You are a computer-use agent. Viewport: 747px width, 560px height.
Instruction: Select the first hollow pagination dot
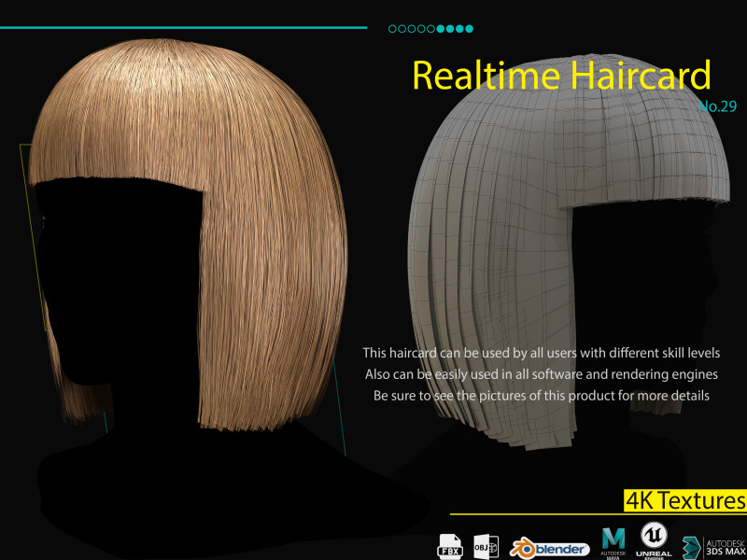click(392, 29)
